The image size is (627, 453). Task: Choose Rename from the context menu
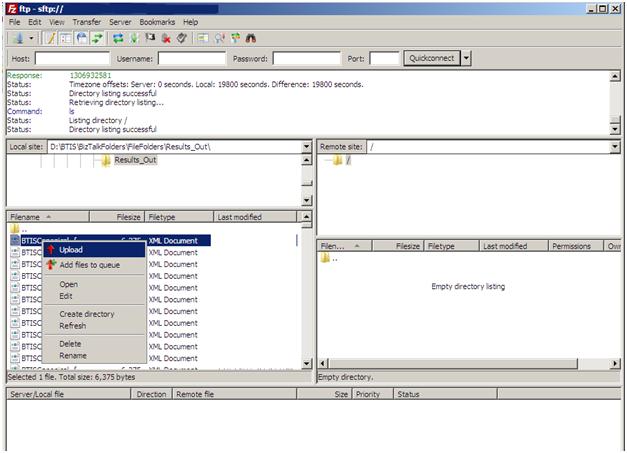click(x=94, y=356)
